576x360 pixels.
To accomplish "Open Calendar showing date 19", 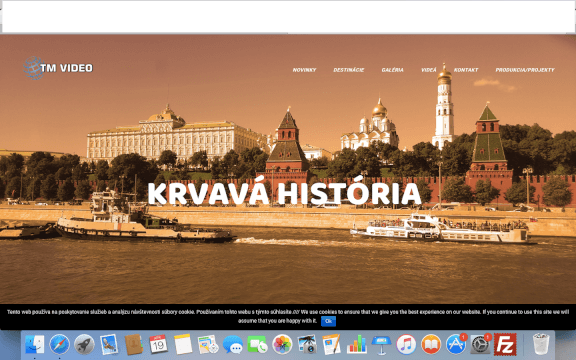I will coord(158,345).
